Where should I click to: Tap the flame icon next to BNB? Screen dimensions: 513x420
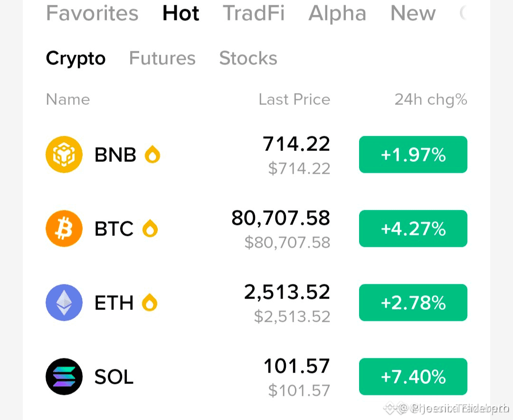click(152, 154)
